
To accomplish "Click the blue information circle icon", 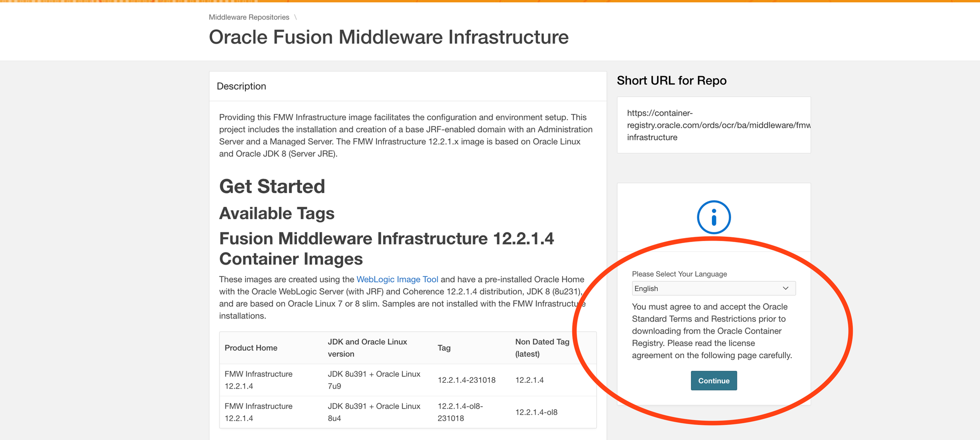I will (x=713, y=217).
